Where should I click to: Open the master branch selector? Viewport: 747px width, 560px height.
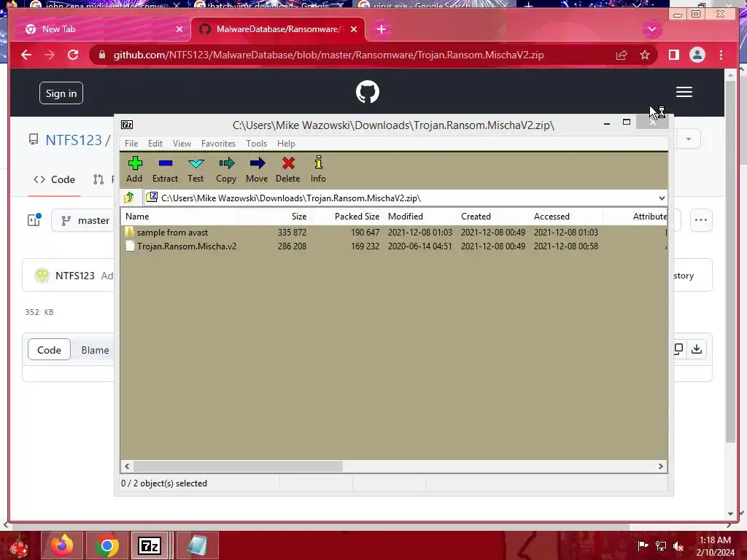pos(85,220)
